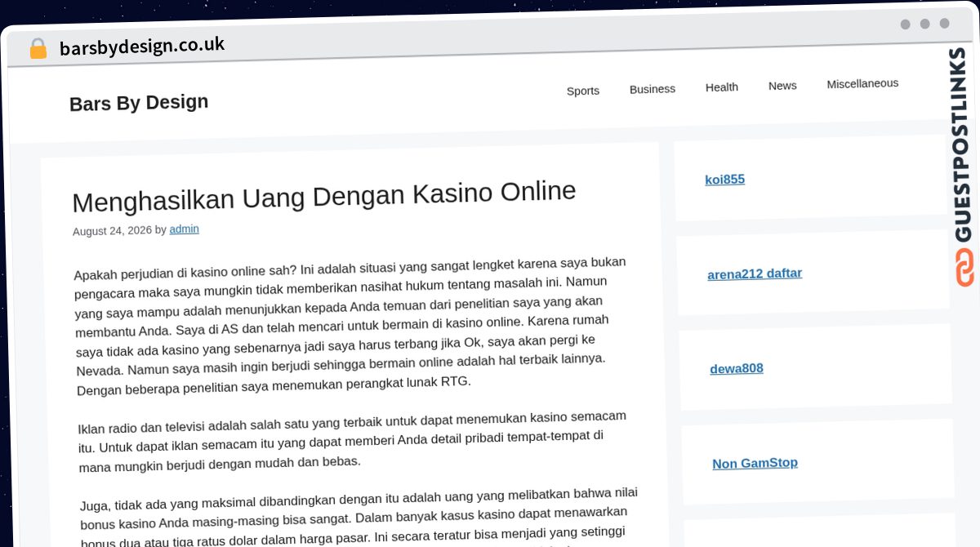Viewport: 980px width, 547px height.
Task: Select the News menu item
Action: click(782, 85)
